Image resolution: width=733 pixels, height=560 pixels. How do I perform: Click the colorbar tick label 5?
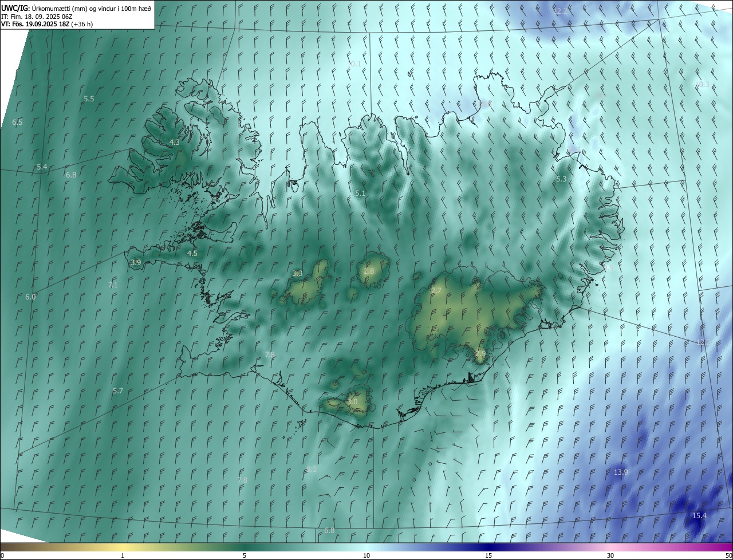245,555
